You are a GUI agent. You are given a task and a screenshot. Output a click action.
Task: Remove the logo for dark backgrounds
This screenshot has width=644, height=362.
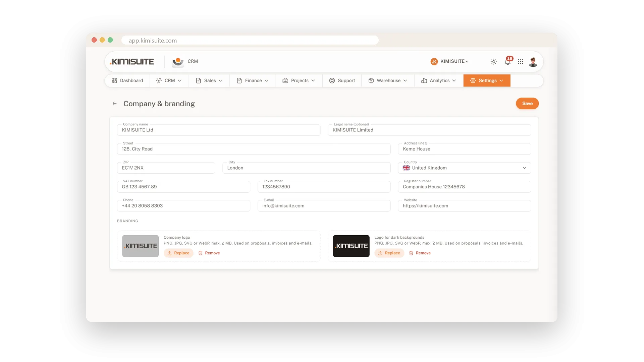(420, 253)
